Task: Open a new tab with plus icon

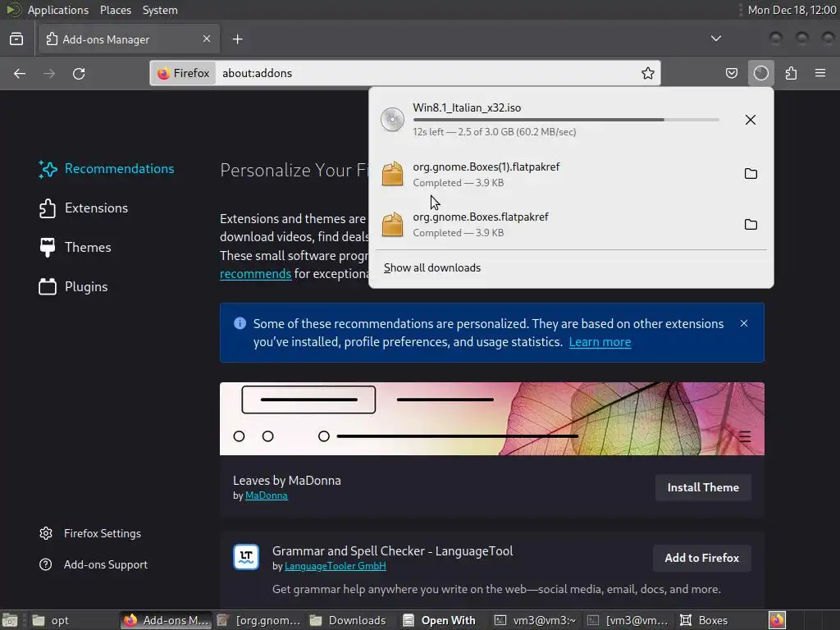Action: tap(238, 39)
